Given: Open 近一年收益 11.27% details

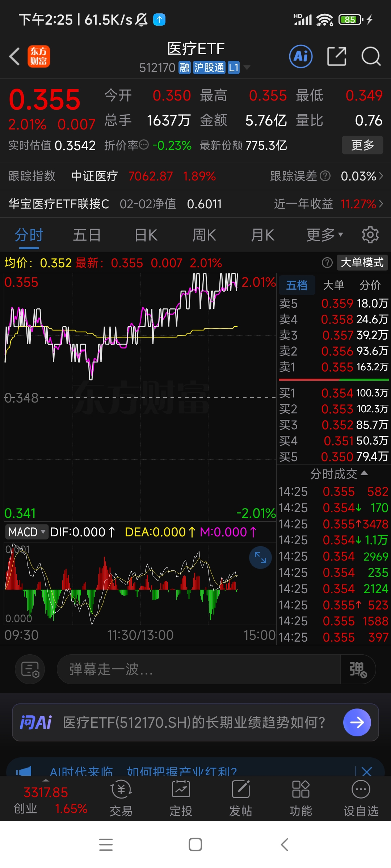Looking at the screenshot, I should point(329,204).
